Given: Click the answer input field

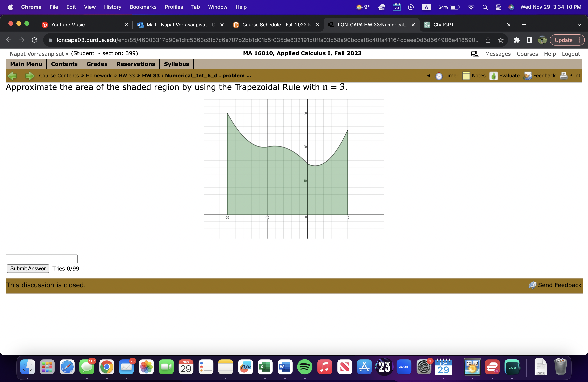Looking at the screenshot, I should (x=42, y=259).
